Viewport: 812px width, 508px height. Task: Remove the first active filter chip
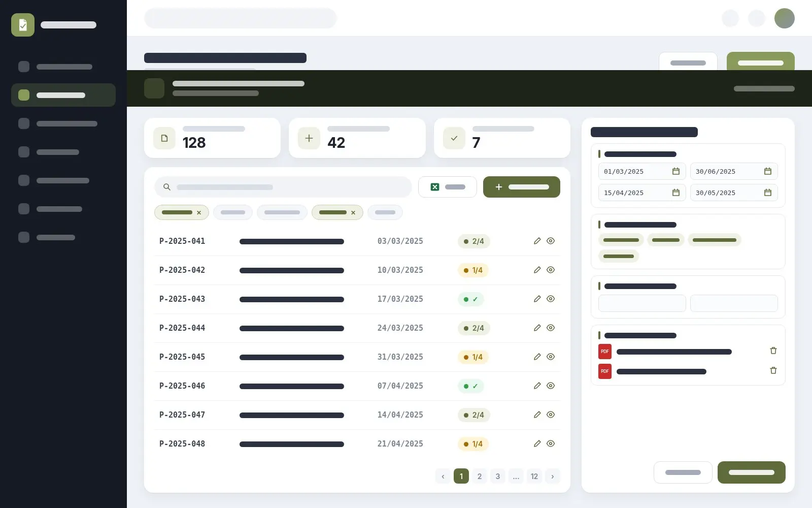point(199,213)
